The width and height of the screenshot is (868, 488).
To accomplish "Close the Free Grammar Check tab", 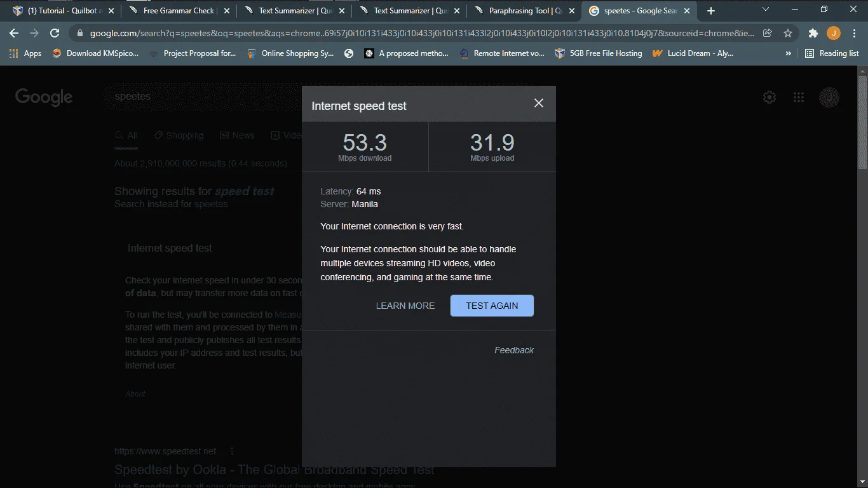I will point(226,11).
